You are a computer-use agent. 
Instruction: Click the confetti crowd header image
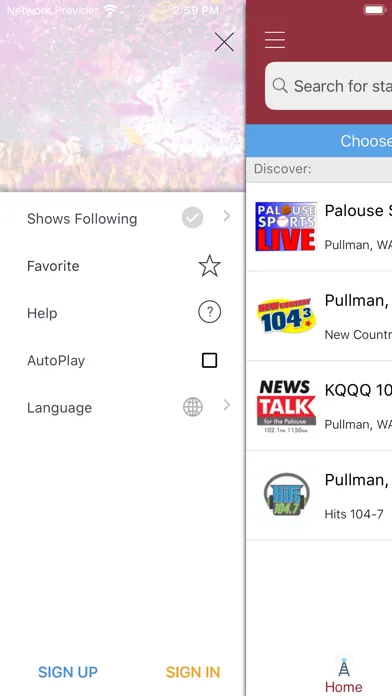123,96
